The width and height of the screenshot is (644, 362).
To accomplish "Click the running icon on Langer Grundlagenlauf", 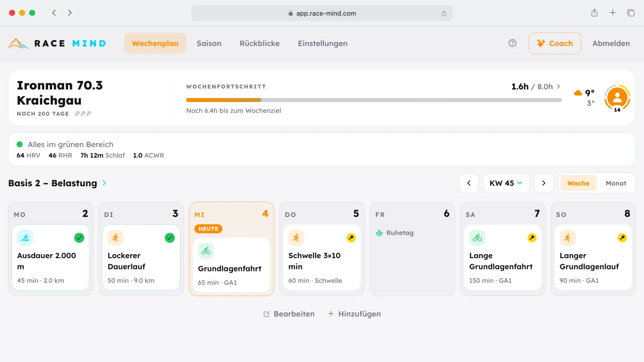I will click(x=568, y=238).
